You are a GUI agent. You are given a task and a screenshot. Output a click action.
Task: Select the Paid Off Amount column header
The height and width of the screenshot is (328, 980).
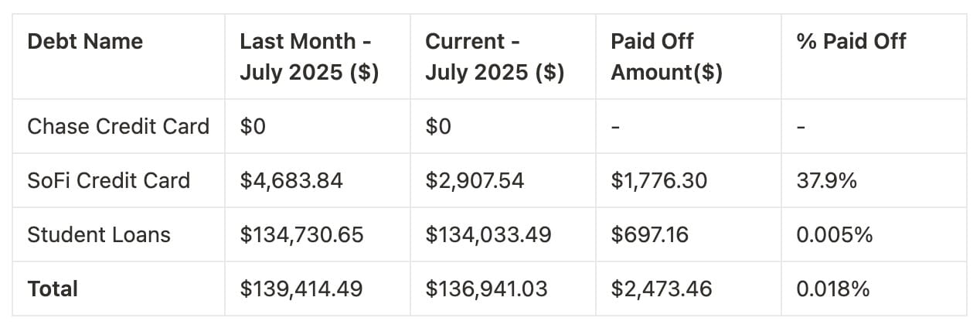point(666,56)
